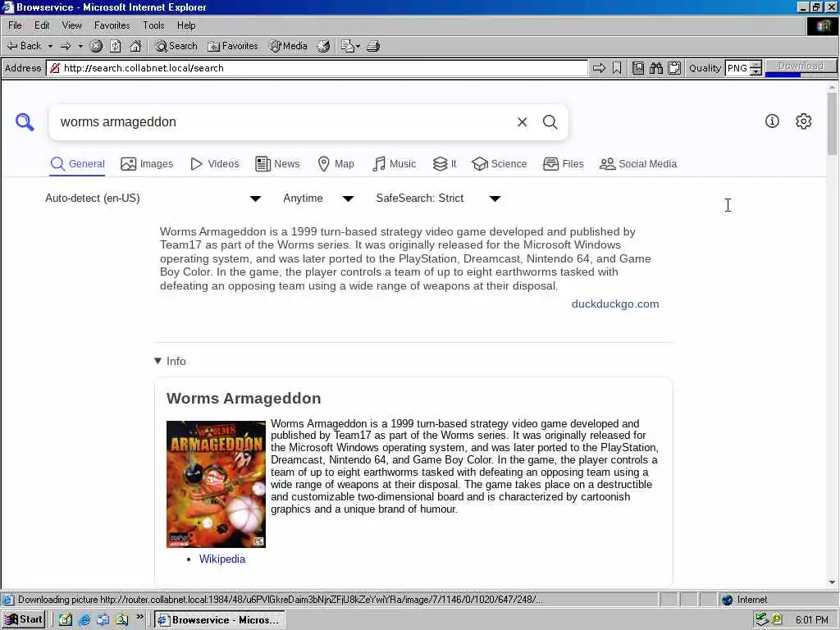This screenshot has height=630, width=840.
Task: Click the Browservice taskbar button
Action: [x=220, y=620]
